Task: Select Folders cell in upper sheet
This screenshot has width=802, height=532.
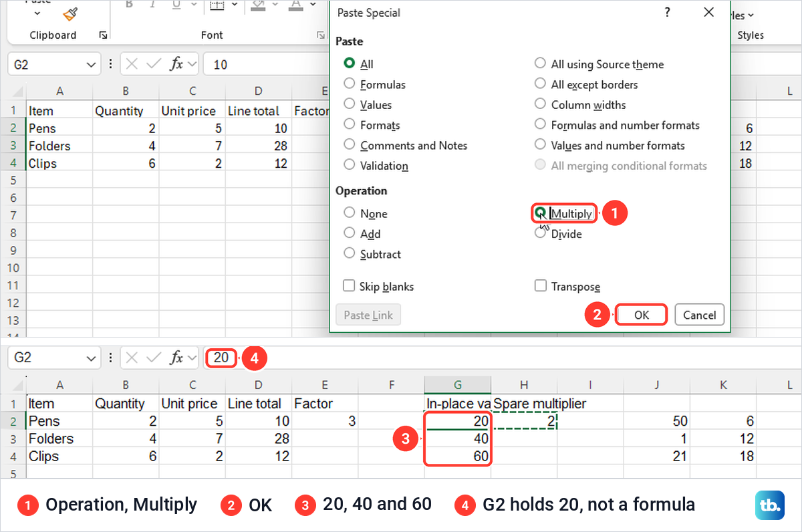Action: [59, 146]
